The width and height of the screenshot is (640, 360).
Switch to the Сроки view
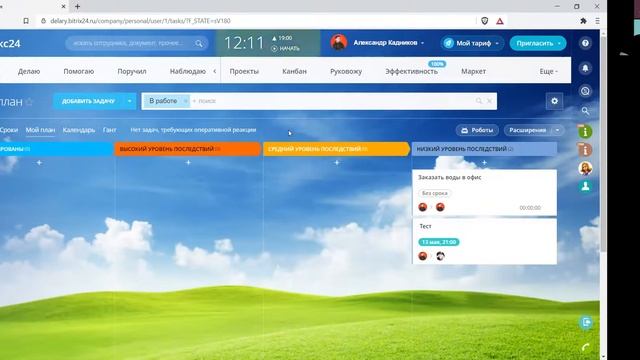[x=9, y=130]
